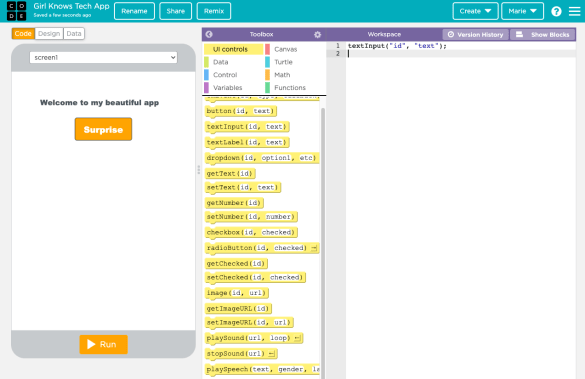Viewport: 585px width, 379px height.
Task: Pick the setNumber(id, number) block
Action: click(251, 217)
